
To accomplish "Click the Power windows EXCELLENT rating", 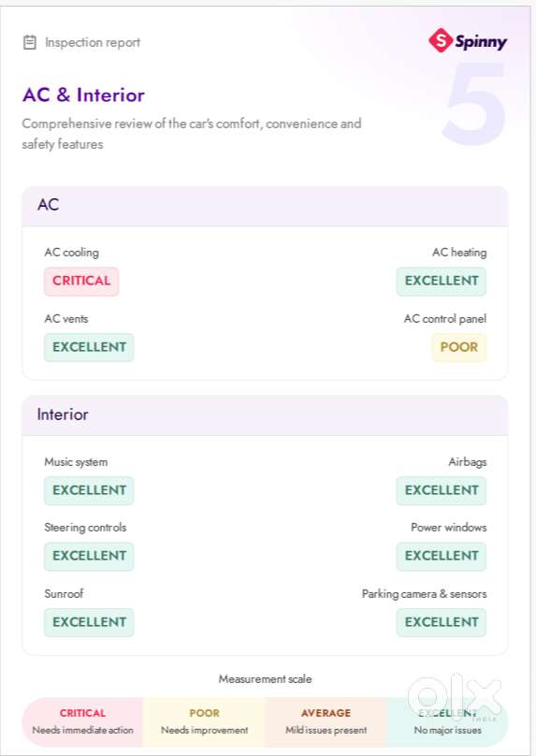I will click(442, 556).
